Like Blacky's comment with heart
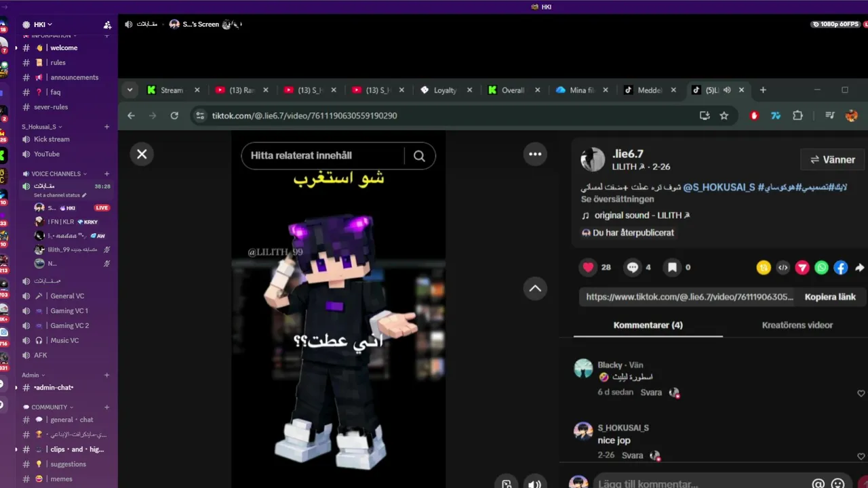This screenshot has width=868, height=488. [x=861, y=393]
